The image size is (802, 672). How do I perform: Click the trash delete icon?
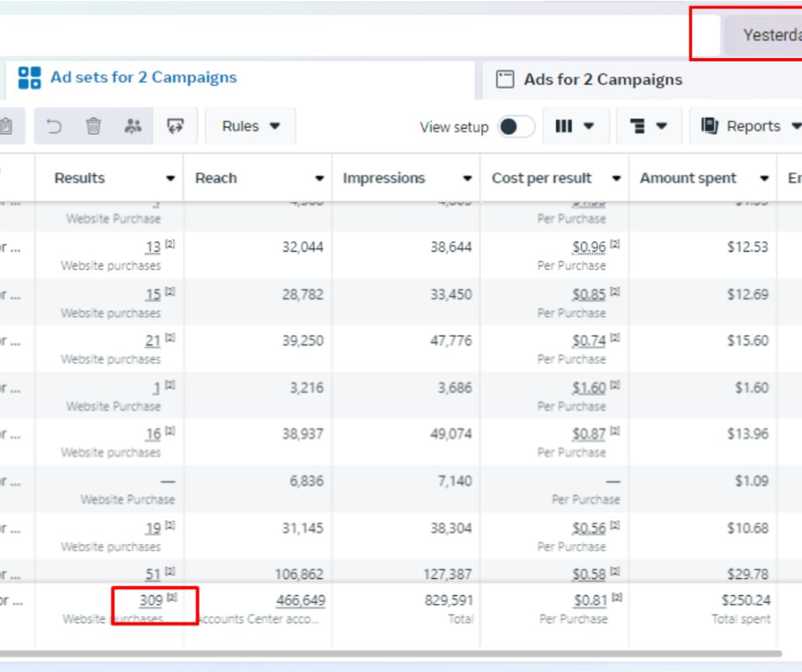(x=93, y=126)
